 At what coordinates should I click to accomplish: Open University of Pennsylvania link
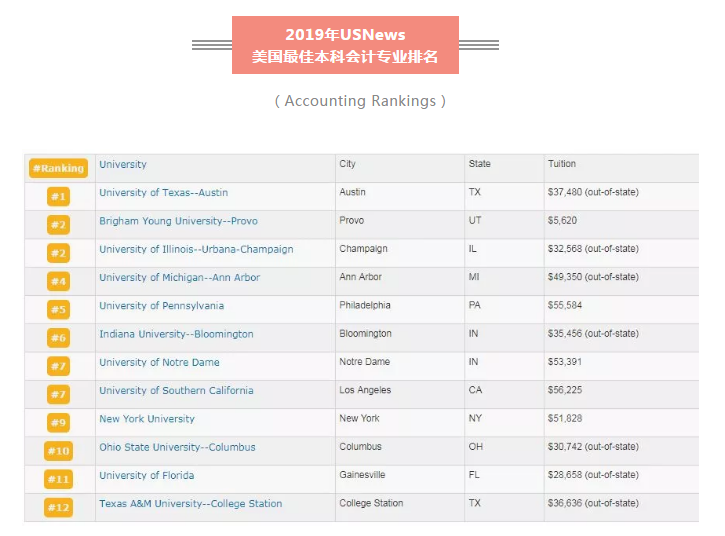161,306
